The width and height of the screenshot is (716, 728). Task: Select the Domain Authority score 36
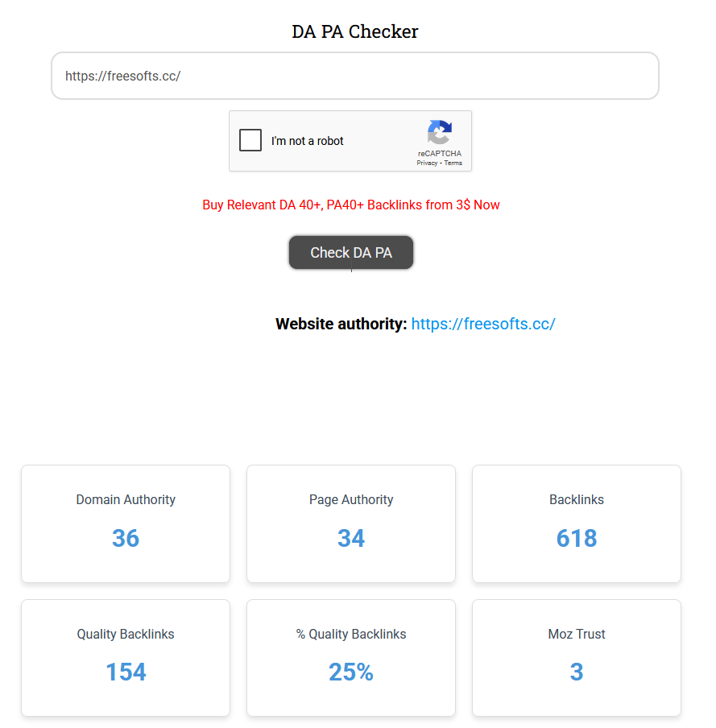click(x=126, y=538)
